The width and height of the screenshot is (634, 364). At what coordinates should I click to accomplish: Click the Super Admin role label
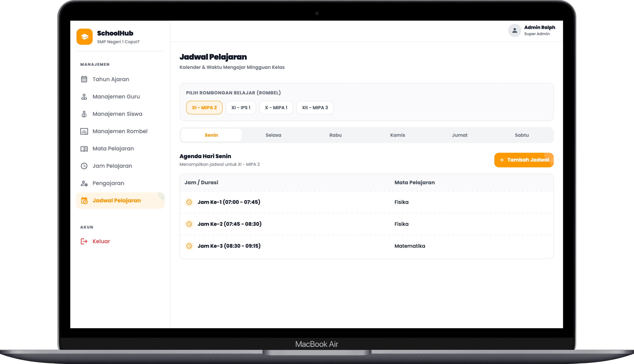tap(537, 34)
